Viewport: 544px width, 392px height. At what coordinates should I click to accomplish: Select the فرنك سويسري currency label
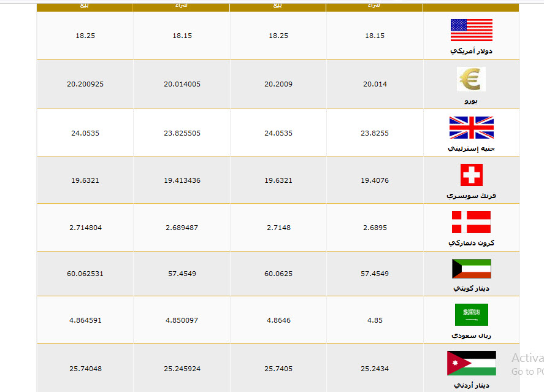471,196
